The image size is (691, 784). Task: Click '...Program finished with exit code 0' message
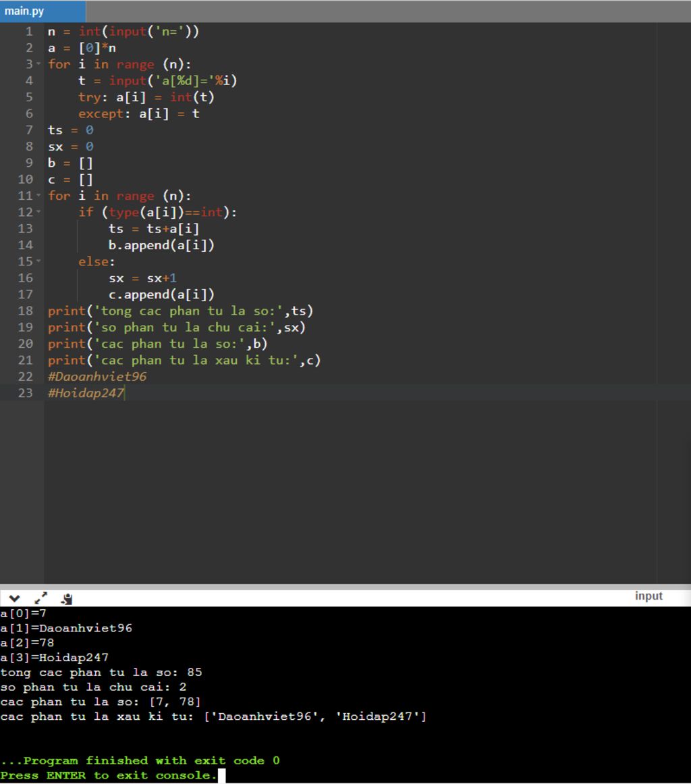(140, 761)
